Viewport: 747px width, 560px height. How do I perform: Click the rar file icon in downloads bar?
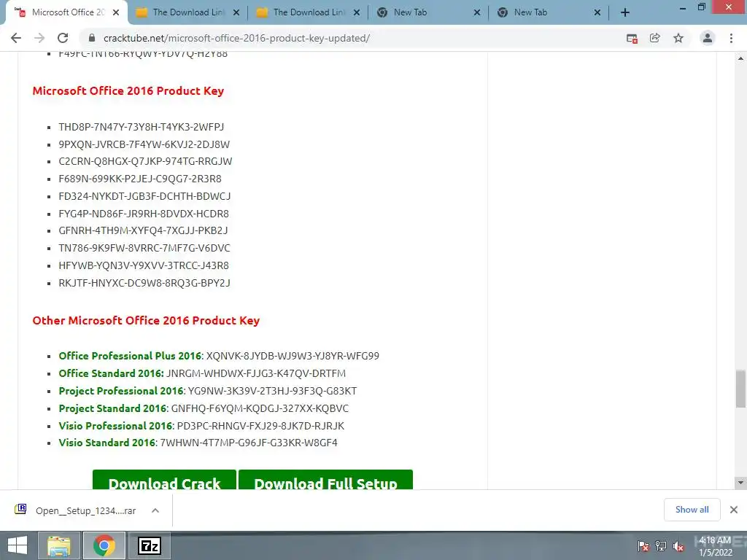tap(20, 510)
